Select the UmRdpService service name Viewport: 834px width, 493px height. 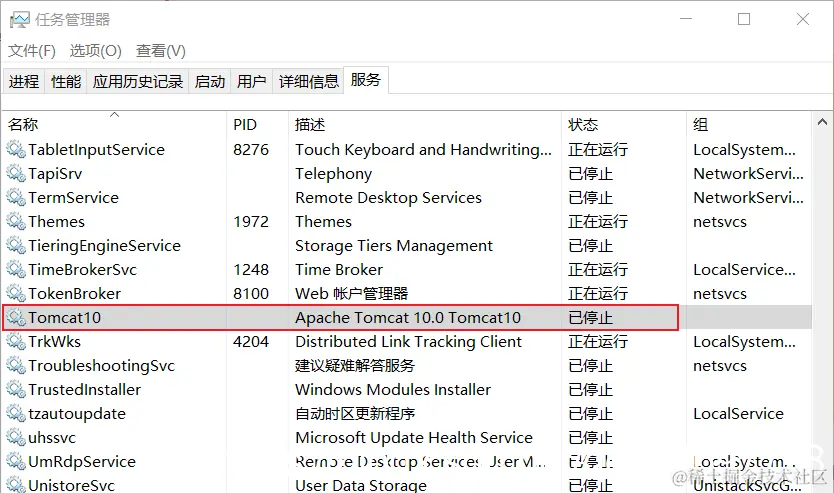click(82, 462)
